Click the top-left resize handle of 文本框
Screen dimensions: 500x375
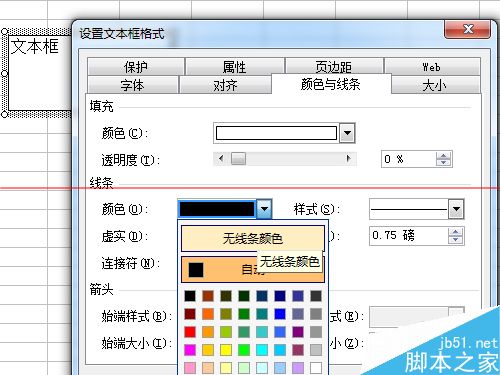tap(4, 32)
